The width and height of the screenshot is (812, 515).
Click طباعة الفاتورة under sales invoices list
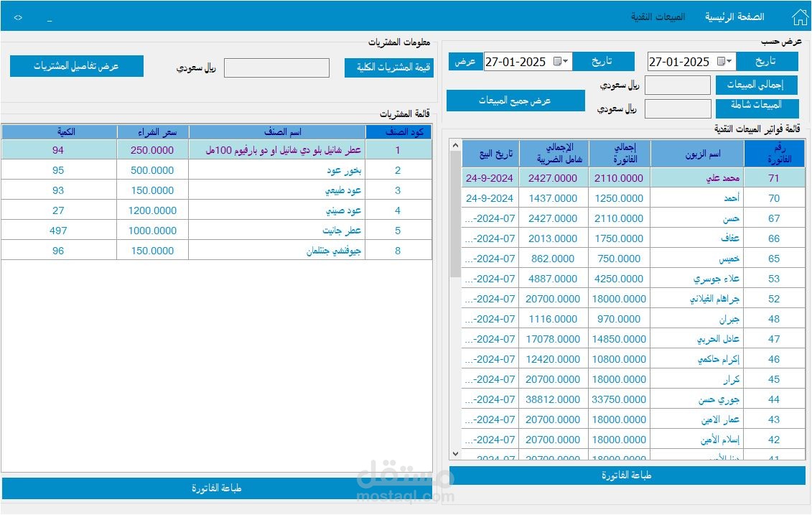point(627,475)
